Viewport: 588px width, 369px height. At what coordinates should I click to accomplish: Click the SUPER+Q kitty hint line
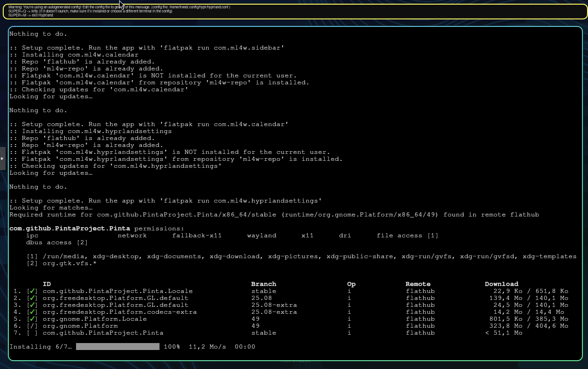(x=90, y=11)
